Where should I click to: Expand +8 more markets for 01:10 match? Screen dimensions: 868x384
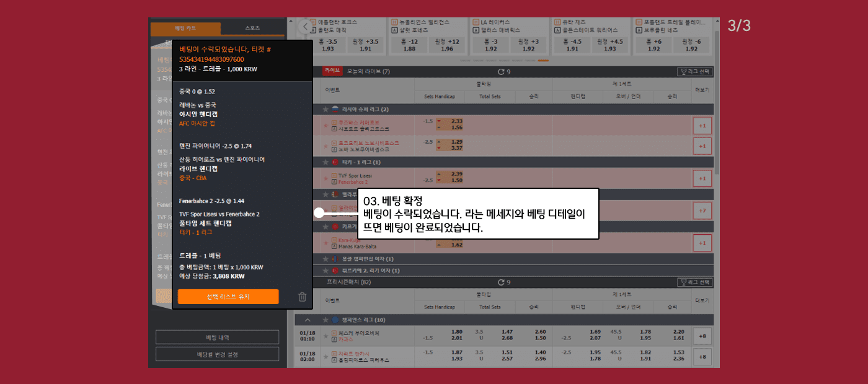pos(702,336)
